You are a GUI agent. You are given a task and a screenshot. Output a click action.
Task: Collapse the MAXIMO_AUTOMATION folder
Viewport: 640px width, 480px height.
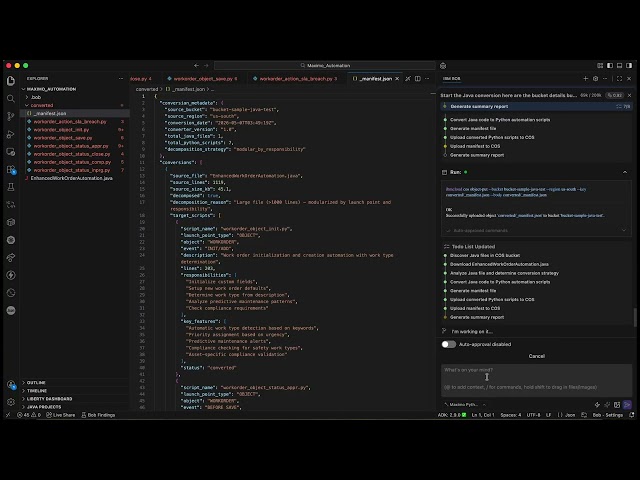click(x=51, y=89)
